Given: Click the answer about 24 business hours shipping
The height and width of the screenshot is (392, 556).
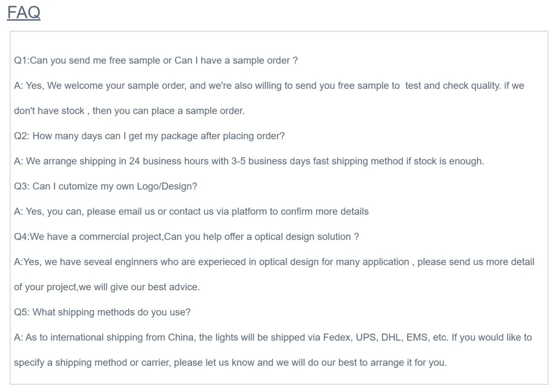Looking at the screenshot, I should pyautogui.click(x=249, y=161).
